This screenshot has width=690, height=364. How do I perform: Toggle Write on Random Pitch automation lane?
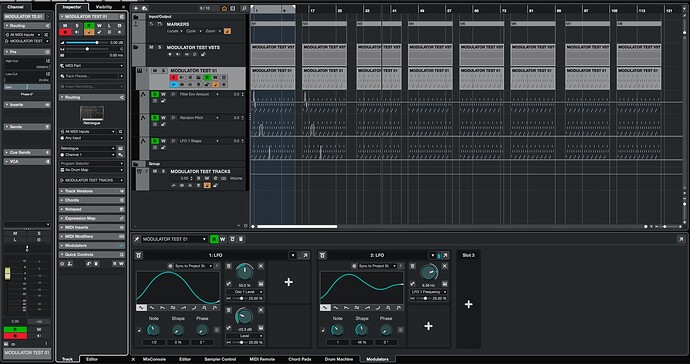coord(163,118)
